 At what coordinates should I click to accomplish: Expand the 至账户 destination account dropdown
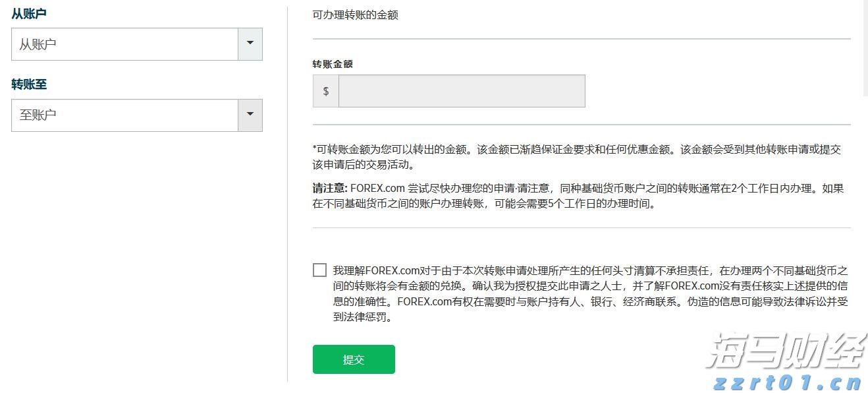click(125, 114)
